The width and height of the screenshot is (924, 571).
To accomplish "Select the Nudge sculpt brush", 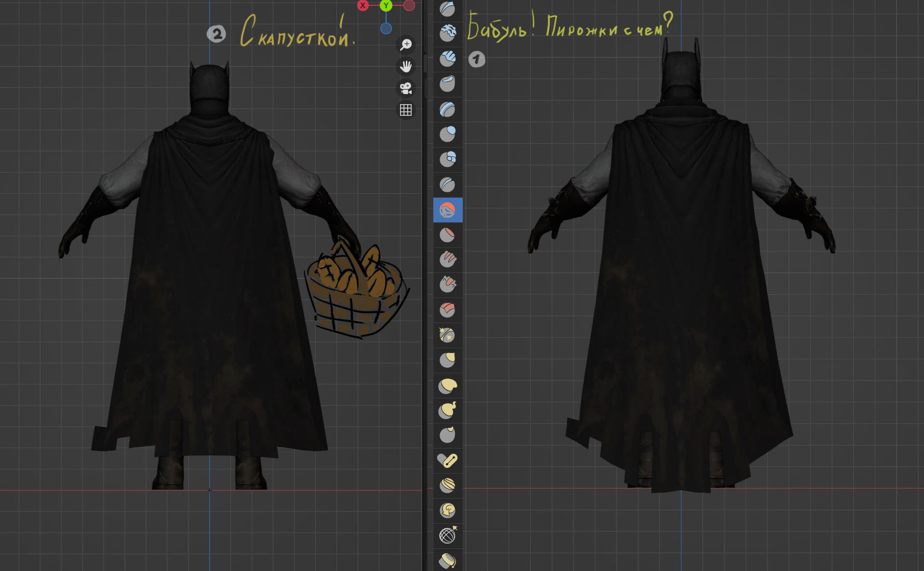I will click(x=448, y=485).
